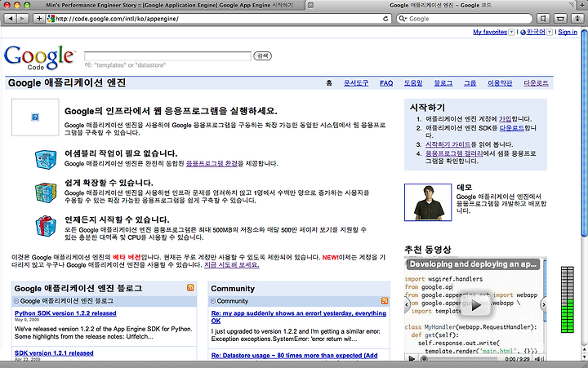
Task: Open Re: my app suddenly shows error thread
Action: (x=299, y=317)
